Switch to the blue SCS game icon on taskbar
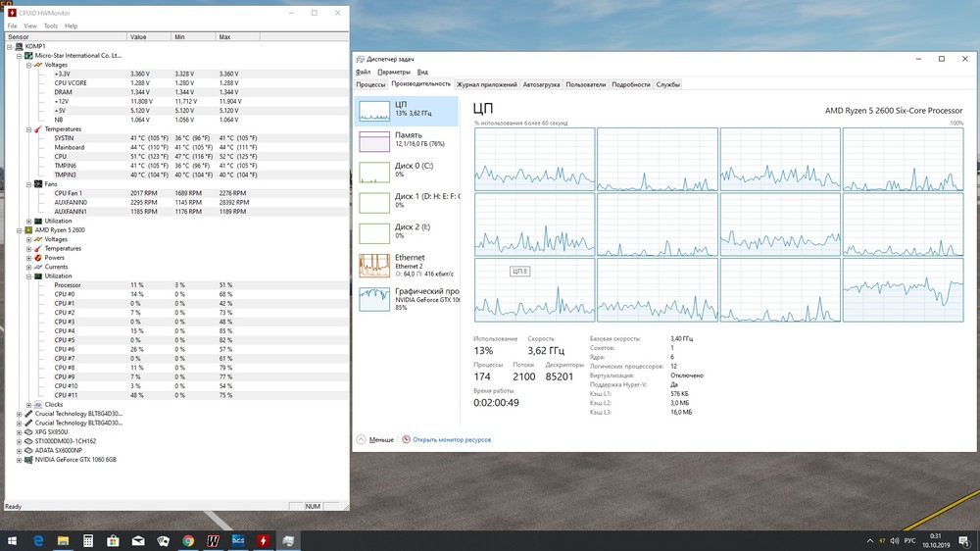 pyautogui.click(x=238, y=541)
